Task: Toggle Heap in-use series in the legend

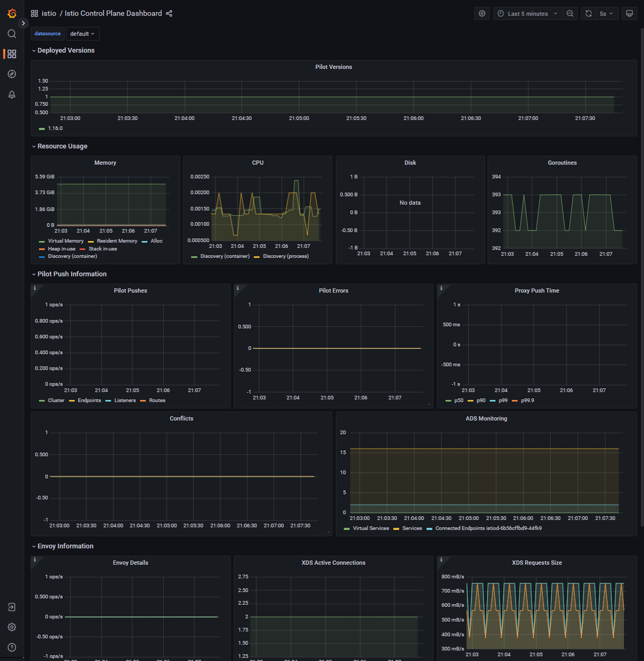Action: [x=62, y=249]
